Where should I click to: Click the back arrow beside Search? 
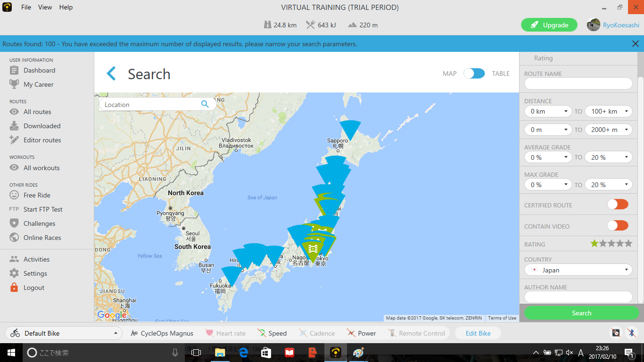(111, 74)
